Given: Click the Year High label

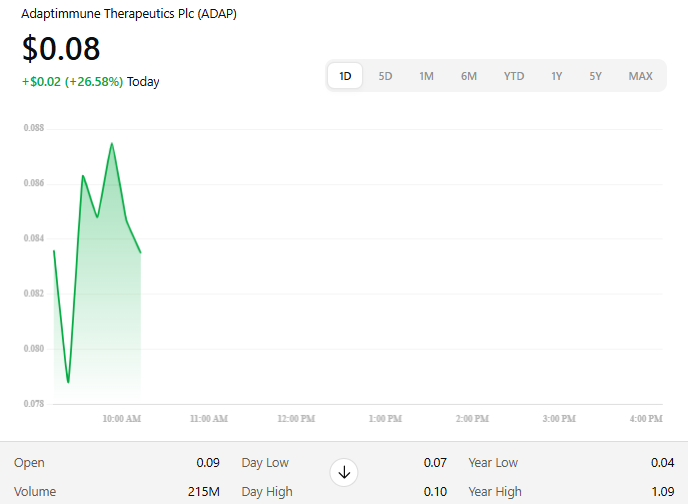Looking at the screenshot, I should coord(495,492).
